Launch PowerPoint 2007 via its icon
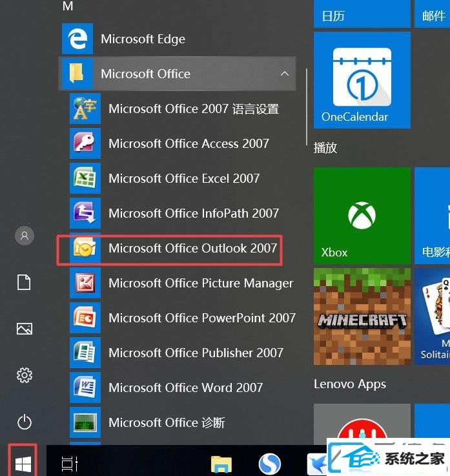The width and height of the screenshot is (450, 476). 85,318
